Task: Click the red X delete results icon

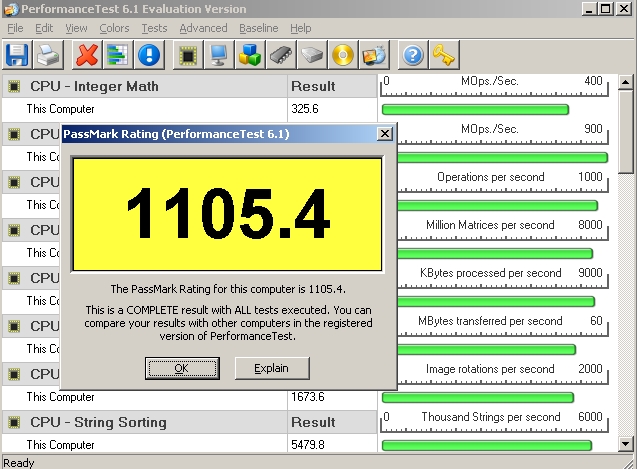Action: tap(87, 55)
